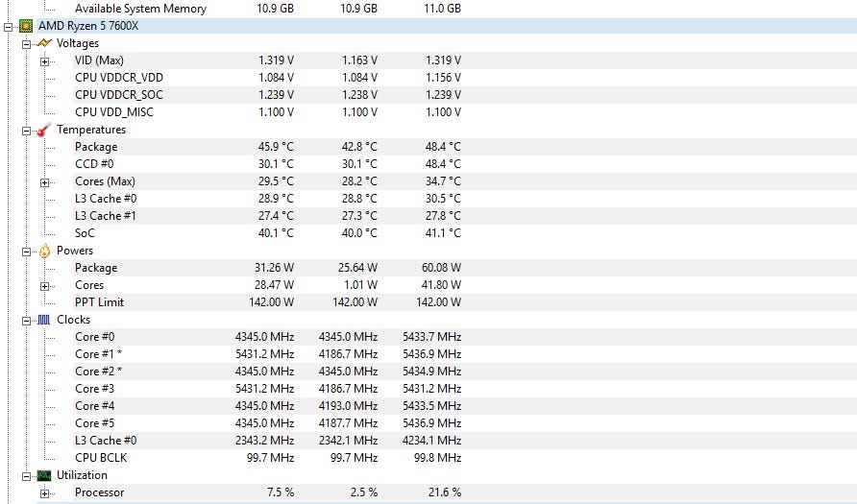Select the CPU BCLK clock row
The image size is (857, 504).
(101, 458)
